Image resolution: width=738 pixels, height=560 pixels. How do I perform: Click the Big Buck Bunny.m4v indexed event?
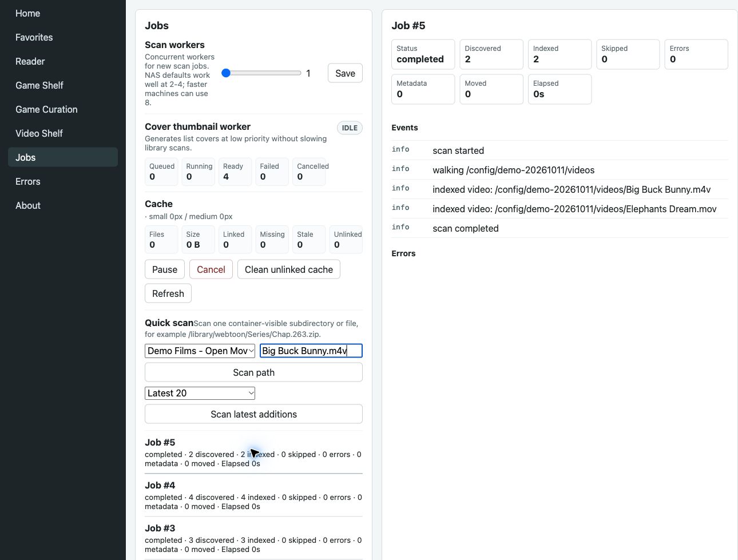point(560,189)
